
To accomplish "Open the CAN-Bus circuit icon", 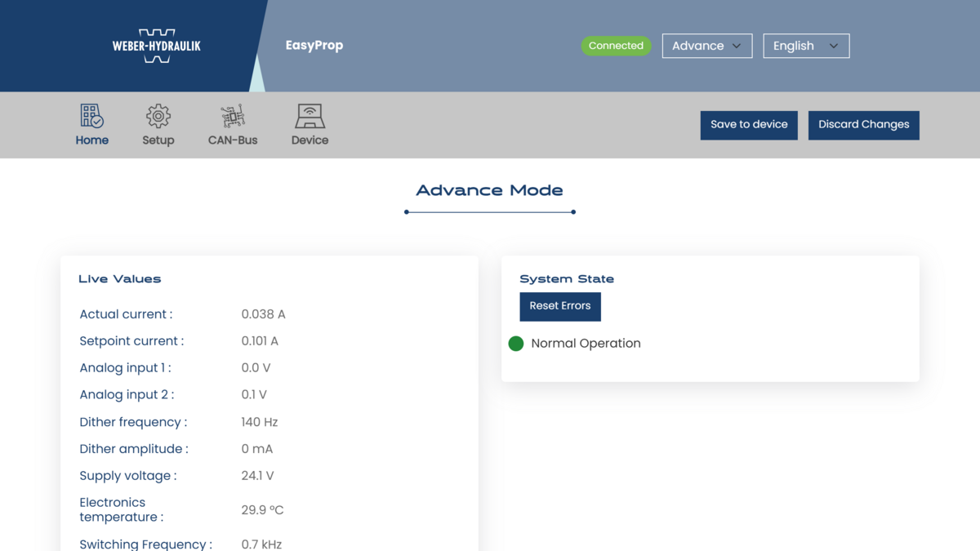I will coord(233,116).
